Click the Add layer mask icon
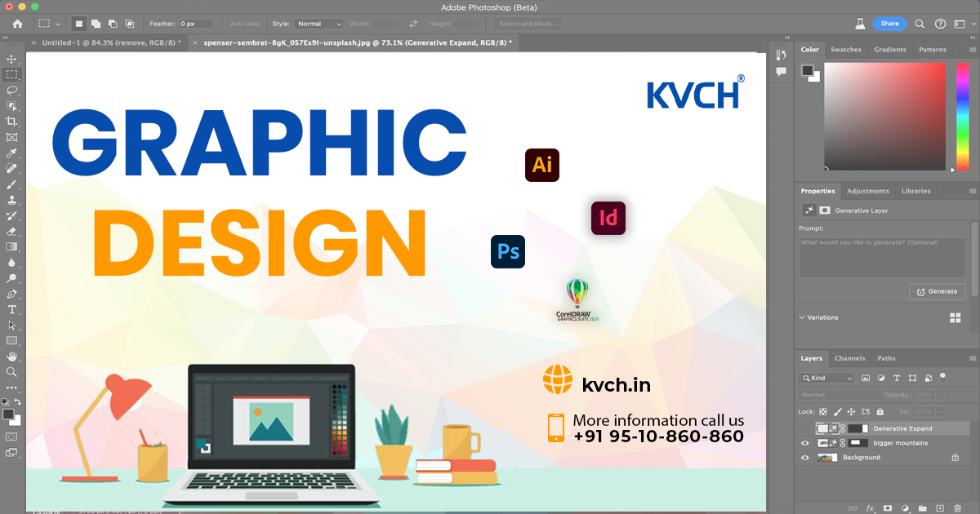 point(888,508)
